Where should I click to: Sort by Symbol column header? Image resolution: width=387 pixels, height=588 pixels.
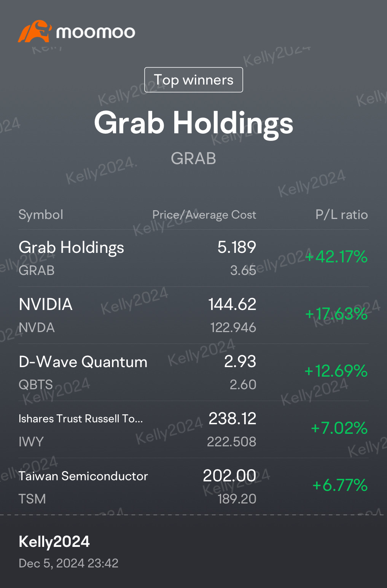click(41, 215)
